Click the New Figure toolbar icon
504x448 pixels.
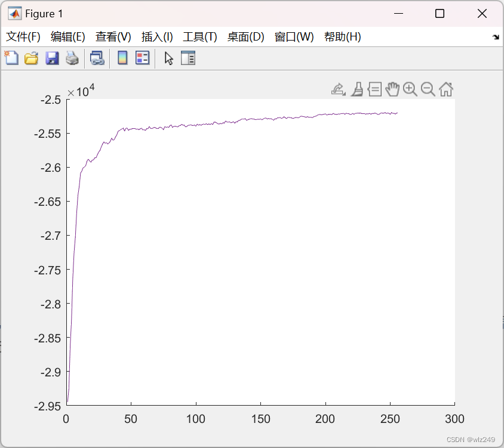pos(11,58)
